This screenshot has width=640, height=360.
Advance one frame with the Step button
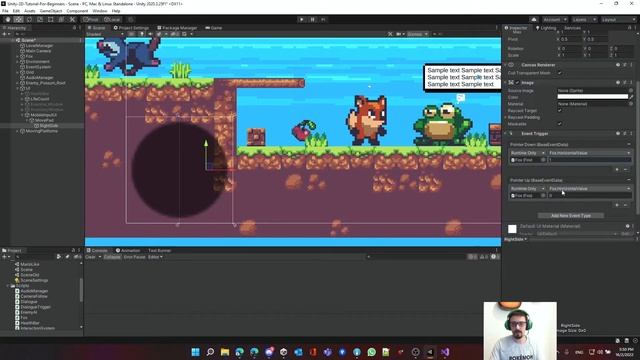point(323,19)
